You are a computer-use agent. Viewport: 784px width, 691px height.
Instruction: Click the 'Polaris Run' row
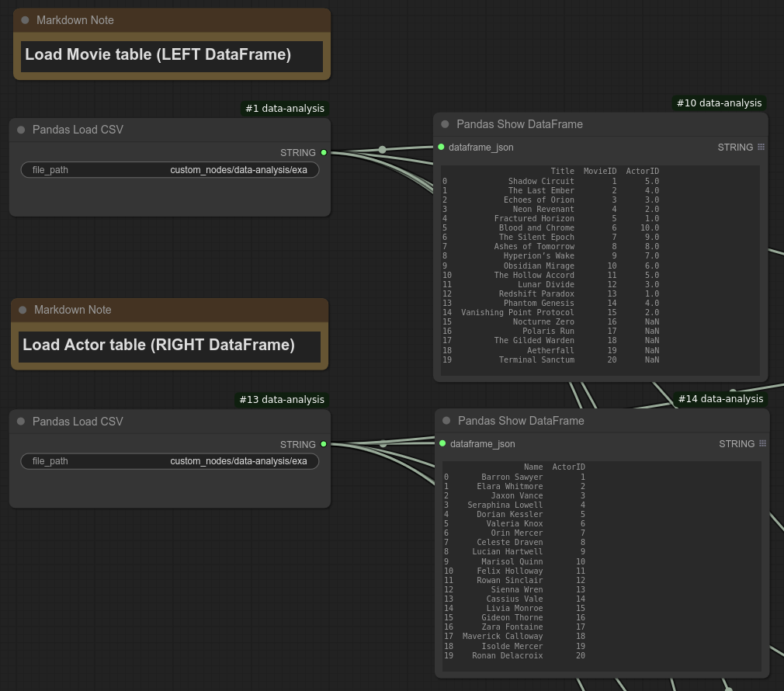pyautogui.click(x=550, y=331)
